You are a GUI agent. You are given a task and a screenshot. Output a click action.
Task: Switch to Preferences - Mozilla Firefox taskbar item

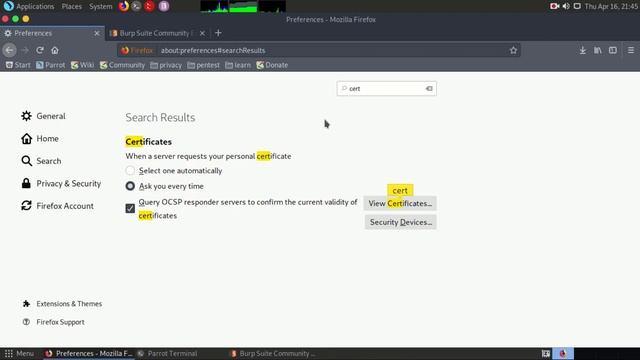click(89, 353)
